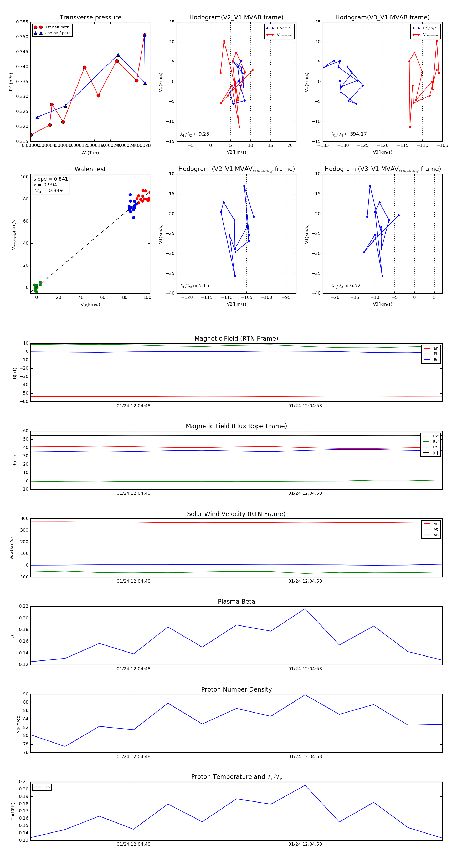Click the highest red point in Transverse pressure
473x868 pixels.
pos(145,35)
